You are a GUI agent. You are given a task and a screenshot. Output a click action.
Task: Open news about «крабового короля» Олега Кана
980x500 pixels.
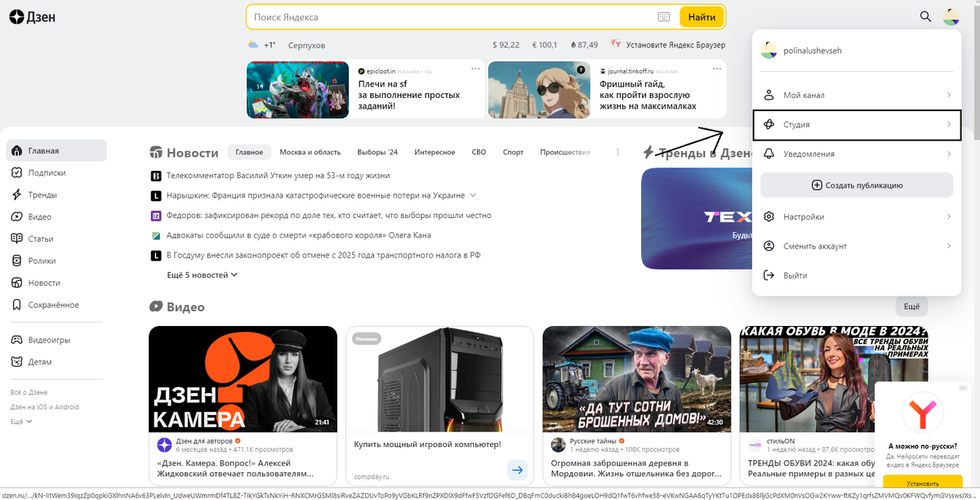coord(299,235)
